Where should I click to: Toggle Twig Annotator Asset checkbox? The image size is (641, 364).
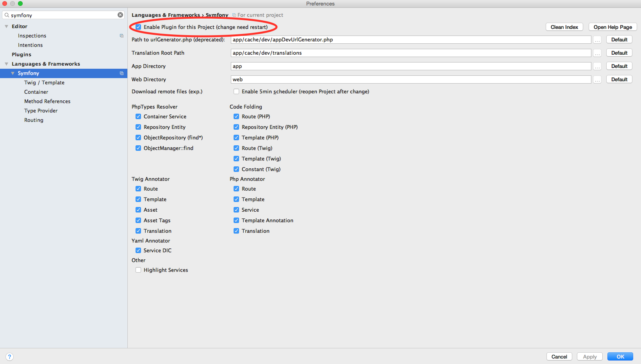click(x=138, y=210)
